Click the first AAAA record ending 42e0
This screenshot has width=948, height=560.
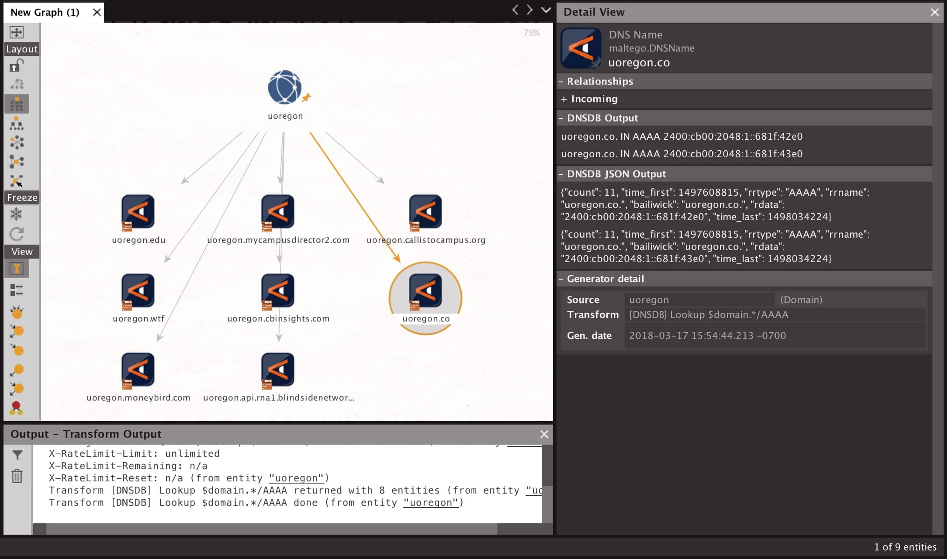(682, 137)
